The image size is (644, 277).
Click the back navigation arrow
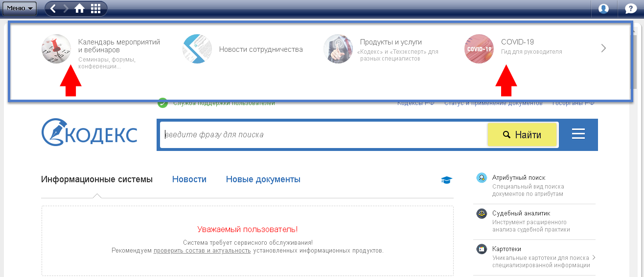pyautogui.click(x=53, y=8)
